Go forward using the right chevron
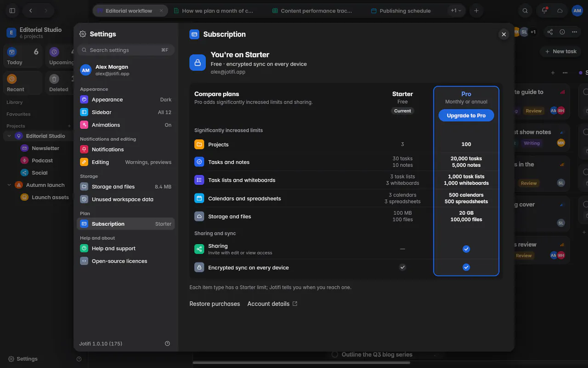588x368 pixels. click(45, 11)
